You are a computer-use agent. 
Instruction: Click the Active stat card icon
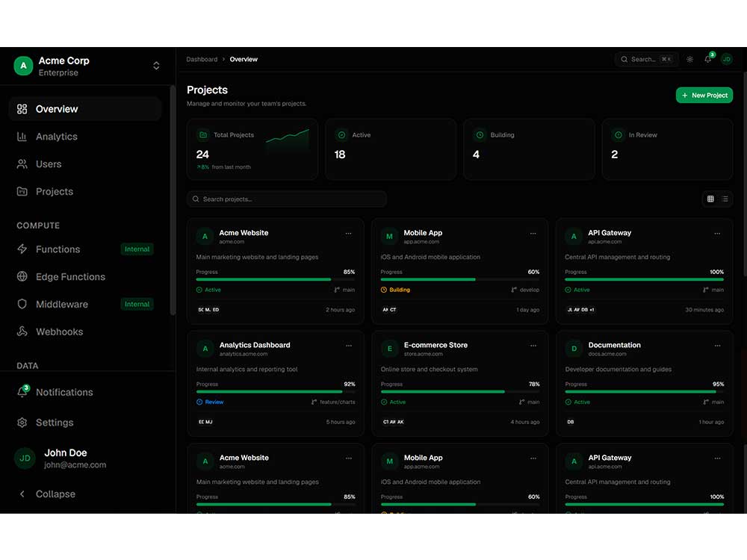(341, 134)
